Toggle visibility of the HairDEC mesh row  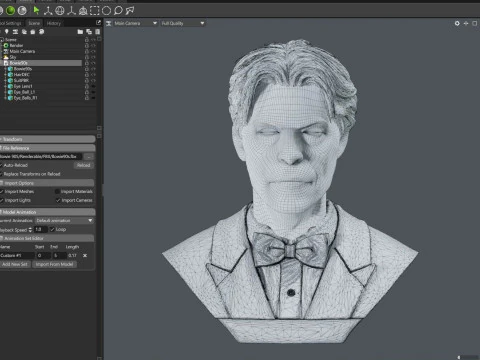click(x=93, y=75)
